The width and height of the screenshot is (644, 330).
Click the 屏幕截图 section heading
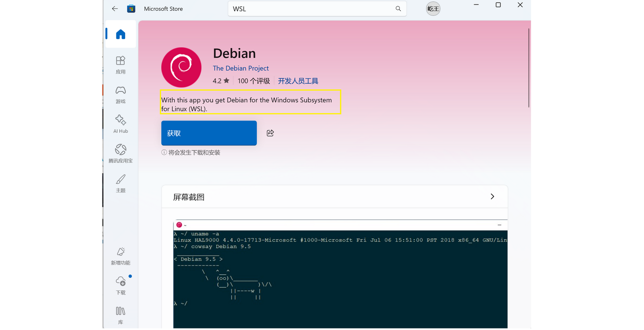(189, 197)
